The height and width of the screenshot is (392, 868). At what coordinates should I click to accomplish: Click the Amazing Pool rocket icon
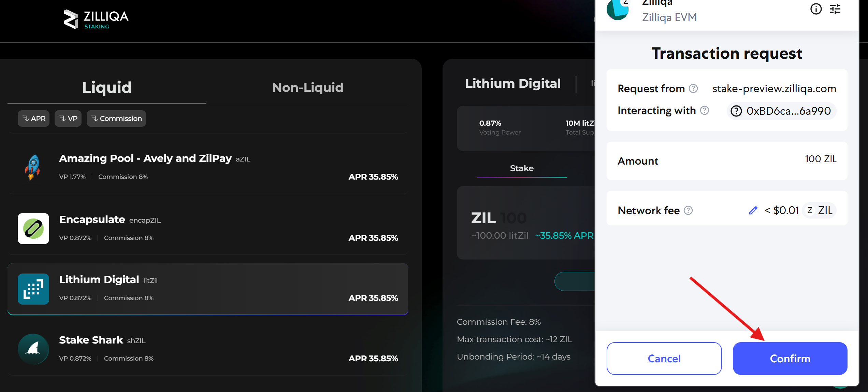point(33,167)
